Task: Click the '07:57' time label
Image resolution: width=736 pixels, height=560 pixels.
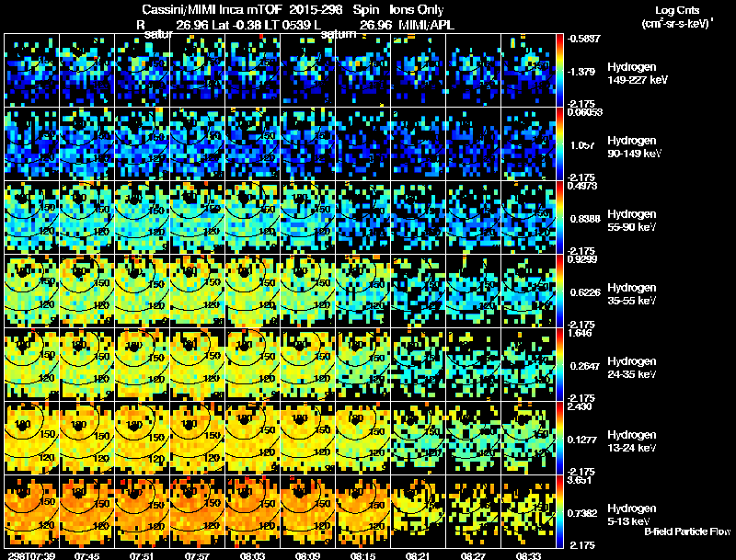Action: [x=197, y=555]
